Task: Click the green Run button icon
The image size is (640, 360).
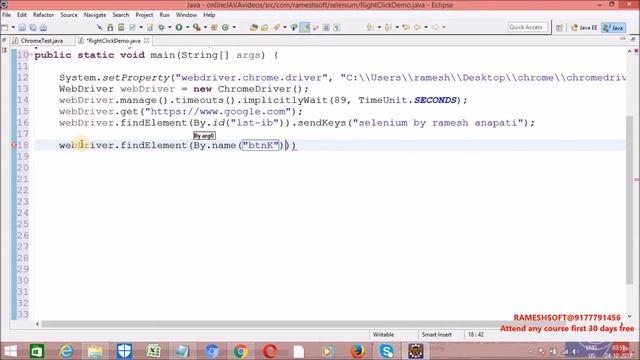Action: click(x=179, y=27)
